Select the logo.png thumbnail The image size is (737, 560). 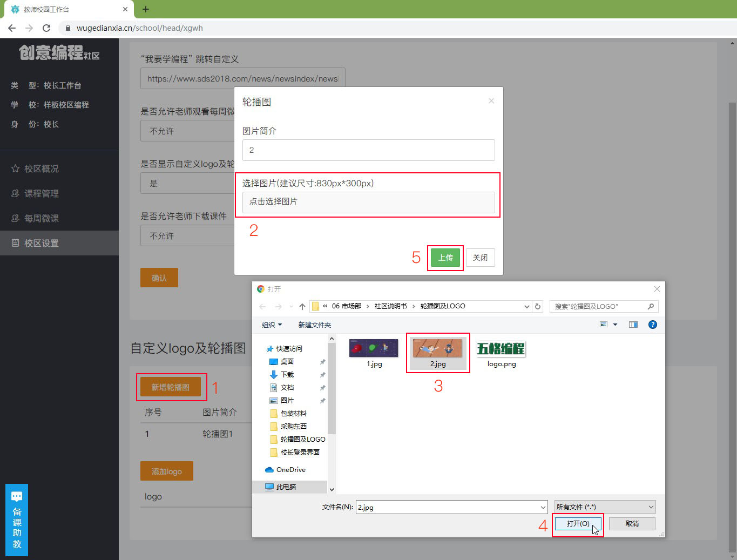click(x=502, y=353)
